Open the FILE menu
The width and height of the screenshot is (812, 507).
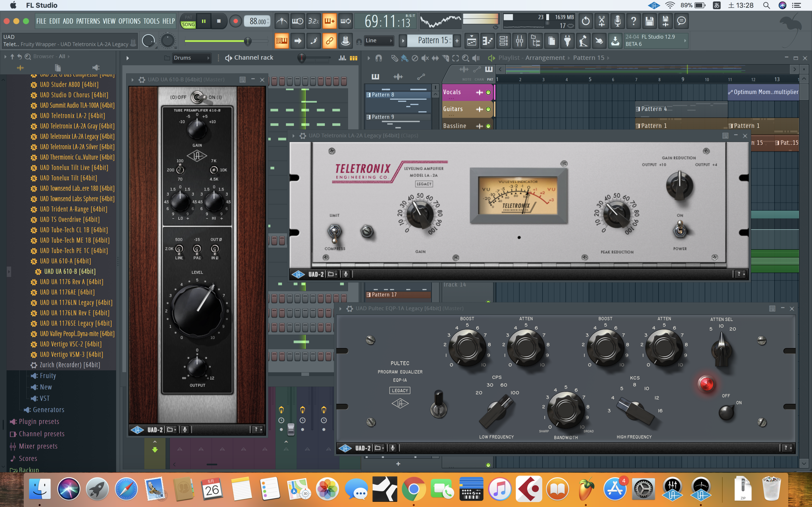tap(41, 21)
